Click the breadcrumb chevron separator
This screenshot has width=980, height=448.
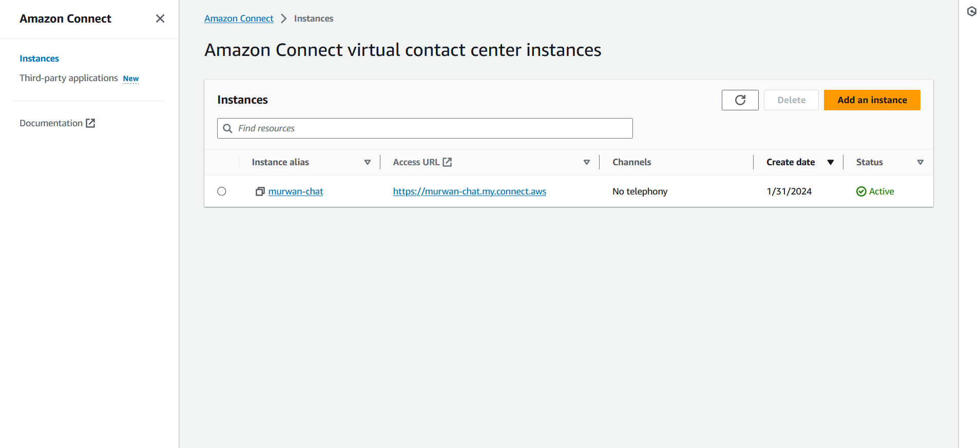point(283,18)
